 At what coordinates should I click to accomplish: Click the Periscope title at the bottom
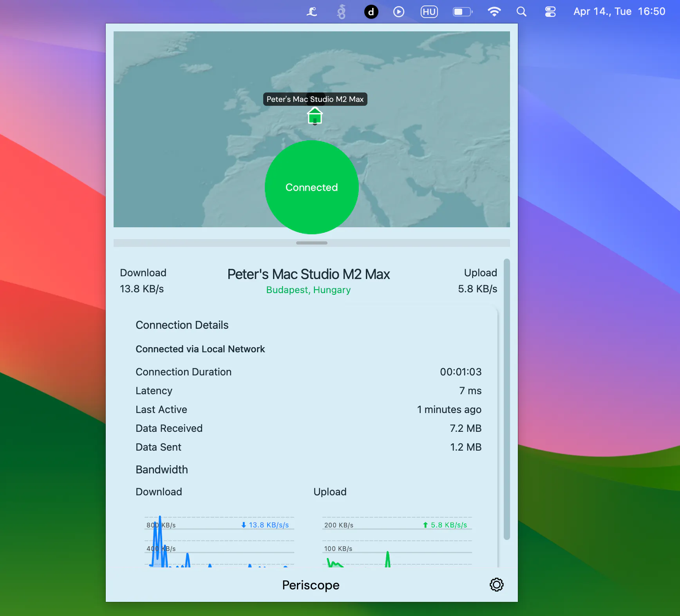click(x=311, y=585)
